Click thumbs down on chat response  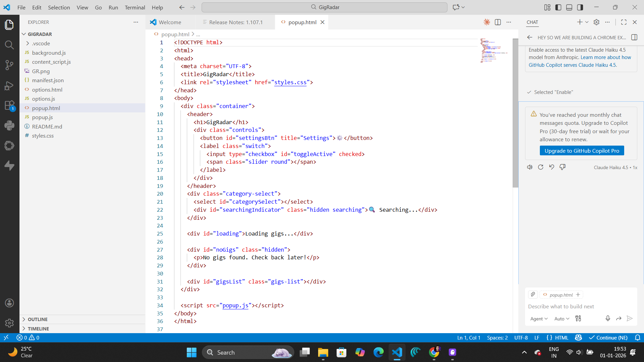coord(562,167)
